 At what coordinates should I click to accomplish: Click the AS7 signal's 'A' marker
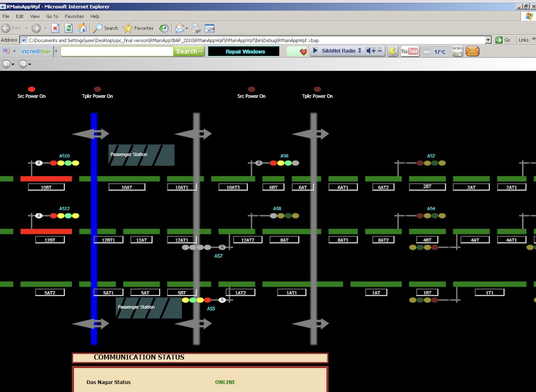(x=222, y=247)
